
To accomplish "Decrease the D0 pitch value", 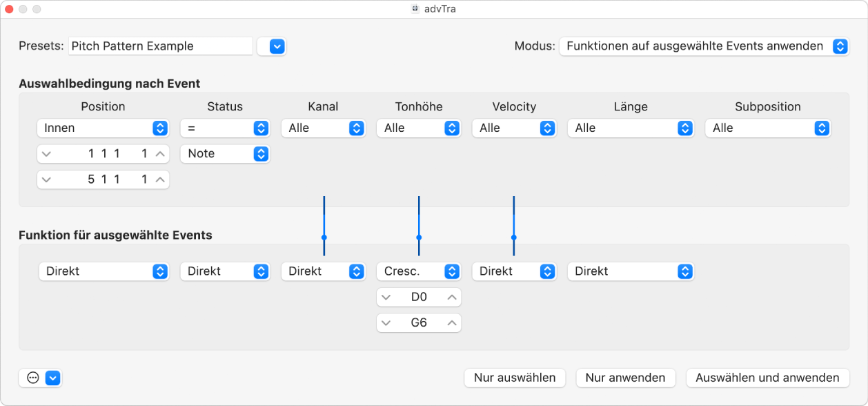I will 386,298.
